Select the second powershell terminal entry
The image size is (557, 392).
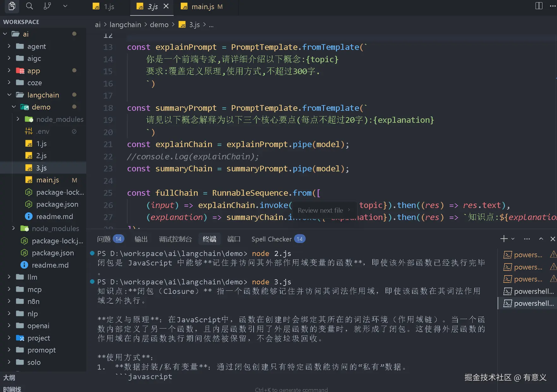click(x=528, y=267)
